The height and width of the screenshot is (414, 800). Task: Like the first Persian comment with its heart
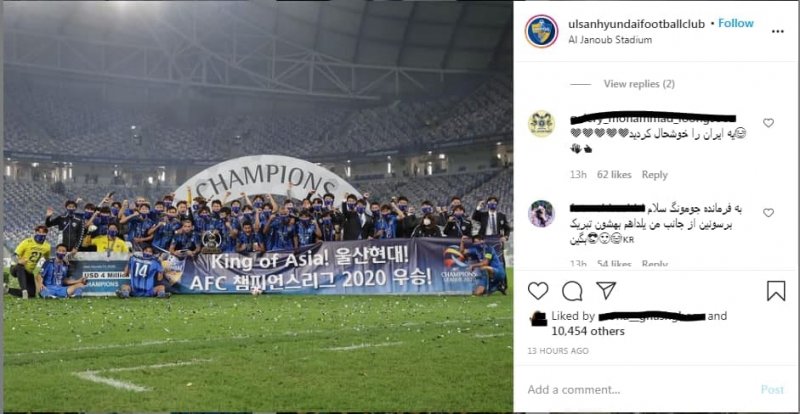tap(768, 123)
